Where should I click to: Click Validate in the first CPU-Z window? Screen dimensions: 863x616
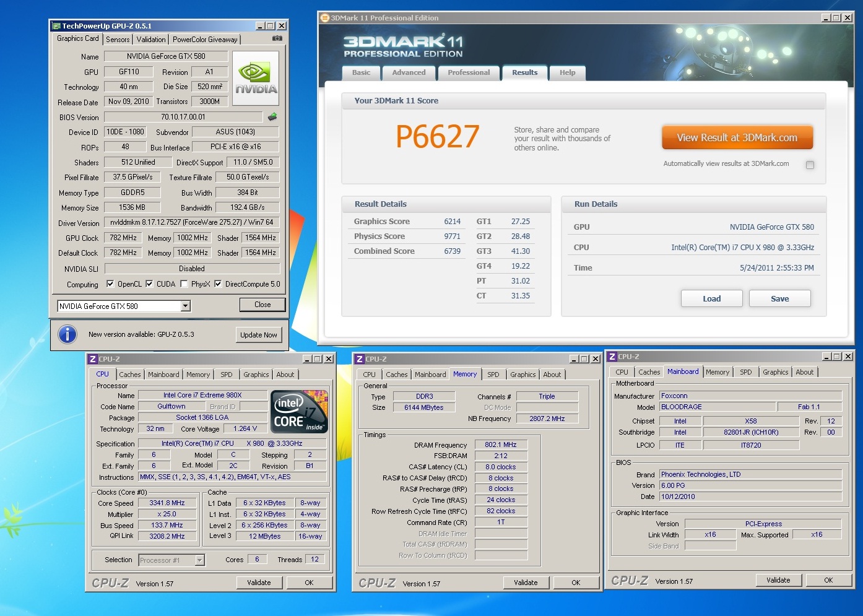coord(259,583)
